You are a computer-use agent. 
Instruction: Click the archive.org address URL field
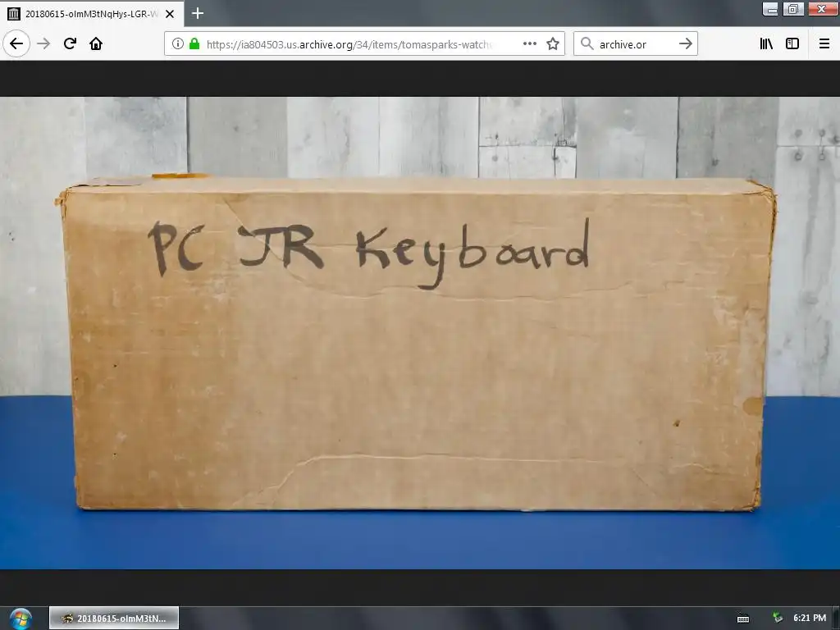pos(348,44)
